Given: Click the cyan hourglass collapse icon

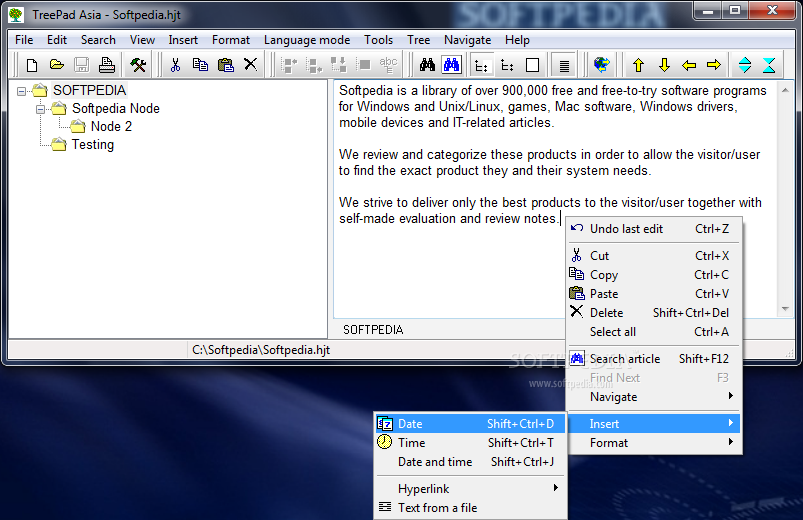Looking at the screenshot, I should click(x=769, y=65).
